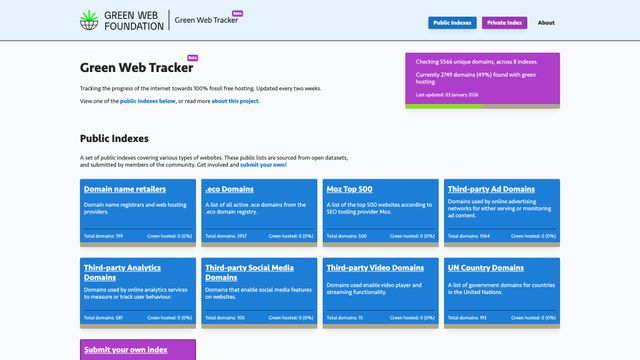
Task: Click Green hosted value in .eco Domains card
Action: click(x=291, y=236)
